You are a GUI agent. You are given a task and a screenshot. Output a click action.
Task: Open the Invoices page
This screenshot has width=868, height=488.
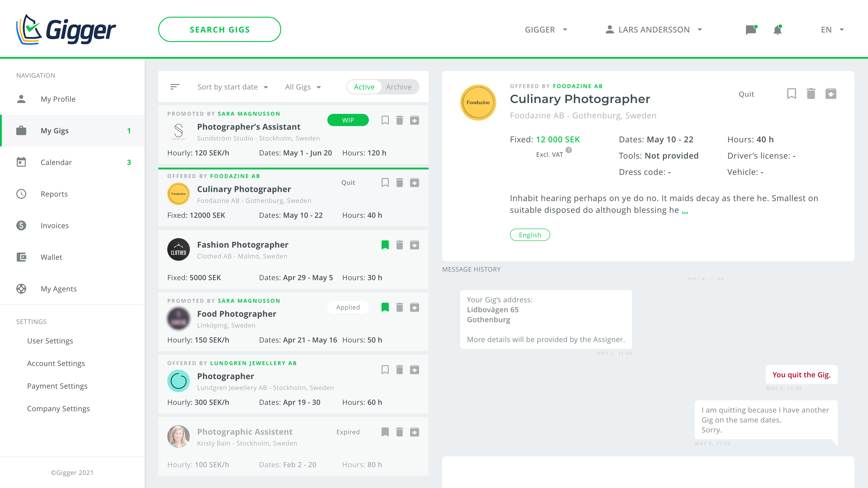pyautogui.click(x=72, y=226)
